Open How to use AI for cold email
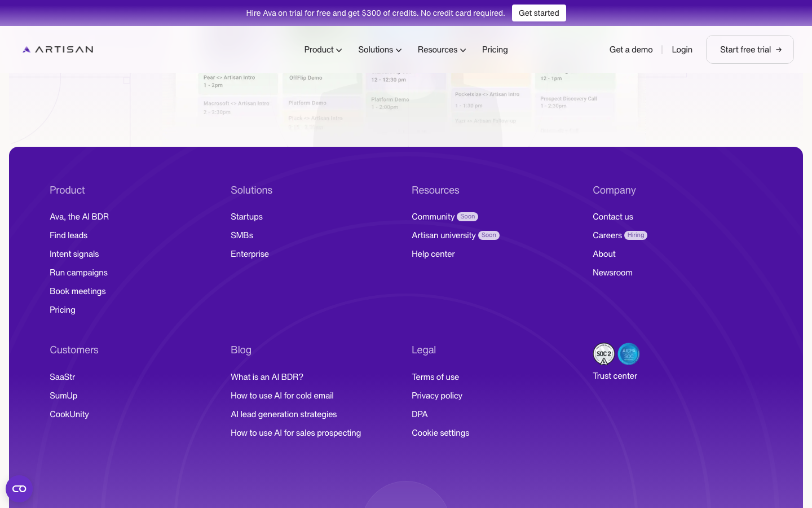 [x=282, y=396]
